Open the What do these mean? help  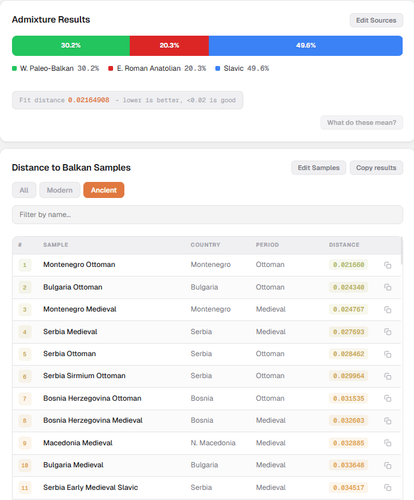[x=362, y=123]
